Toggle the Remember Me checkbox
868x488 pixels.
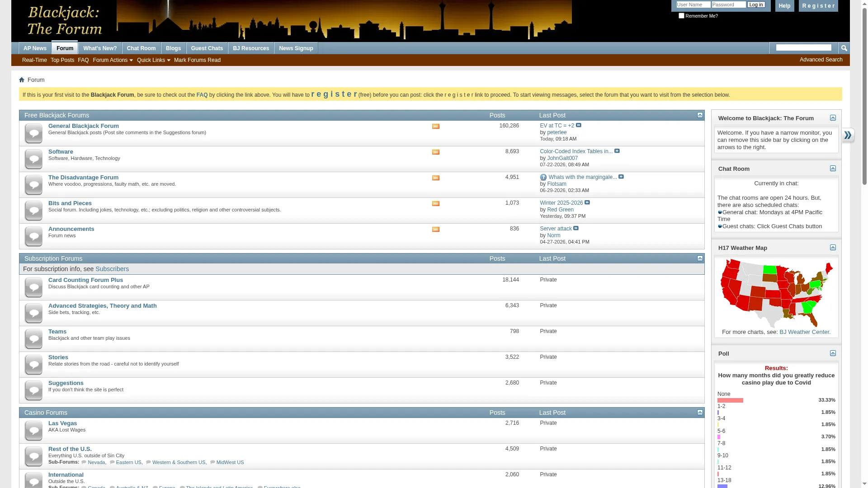681,16
